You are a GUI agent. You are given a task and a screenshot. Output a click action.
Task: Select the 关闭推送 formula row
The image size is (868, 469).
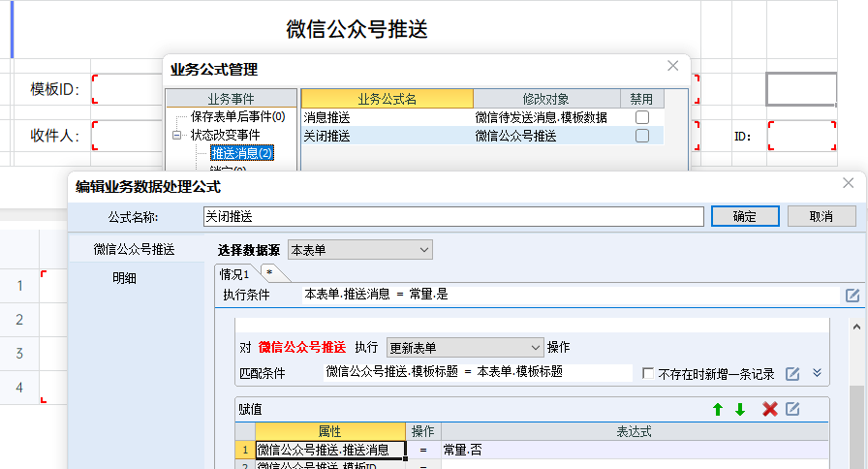tap(482, 136)
